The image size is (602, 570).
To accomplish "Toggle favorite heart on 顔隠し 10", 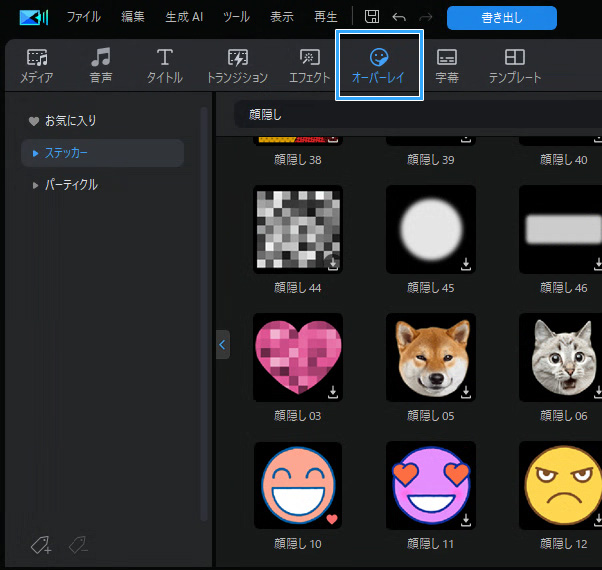I will click(x=332, y=519).
